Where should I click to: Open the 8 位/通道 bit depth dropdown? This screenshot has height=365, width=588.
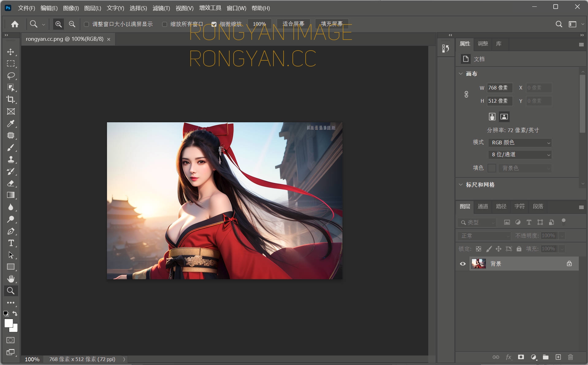[x=520, y=155]
